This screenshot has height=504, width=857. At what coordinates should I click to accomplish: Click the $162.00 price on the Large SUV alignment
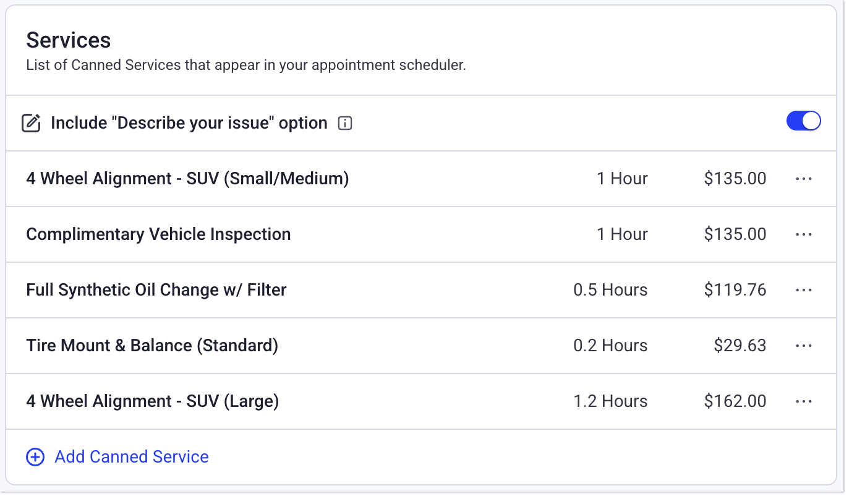tap(735, 401)
